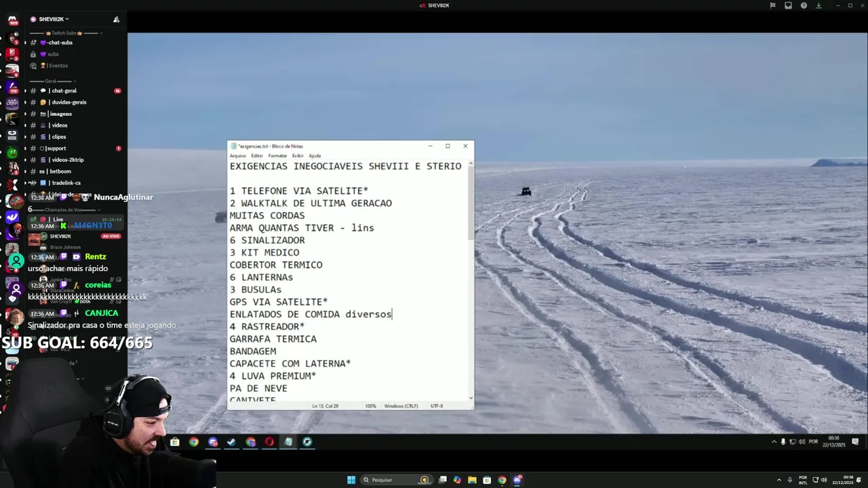
Task: Click the Windows (CRLF) status bar entry
Action: 401,406
